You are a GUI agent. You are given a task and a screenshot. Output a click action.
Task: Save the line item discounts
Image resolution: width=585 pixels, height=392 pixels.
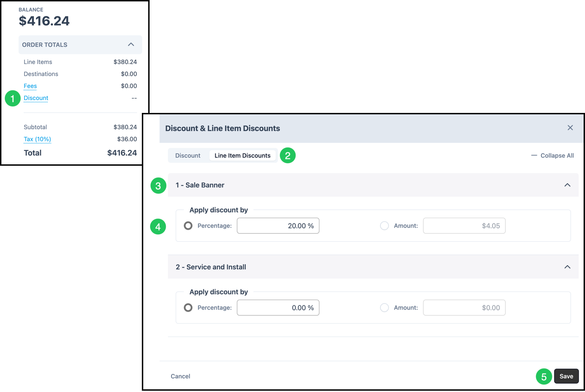tap(566, 376)
